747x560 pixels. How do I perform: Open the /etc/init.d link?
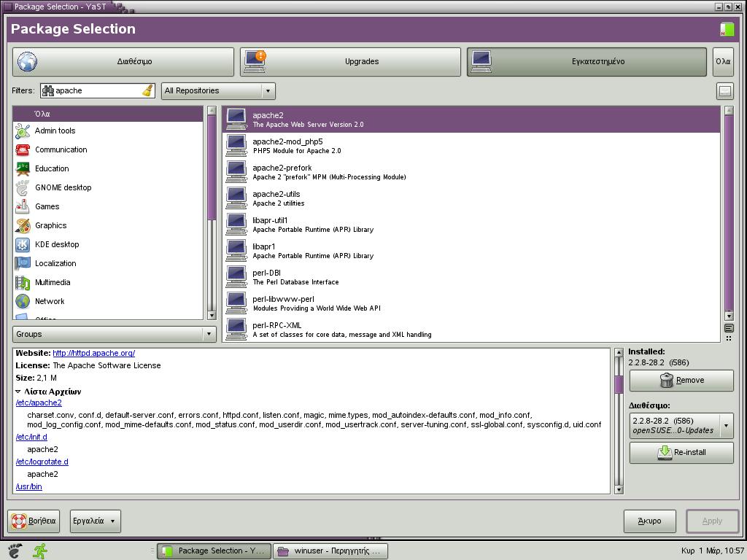[31, 437]
